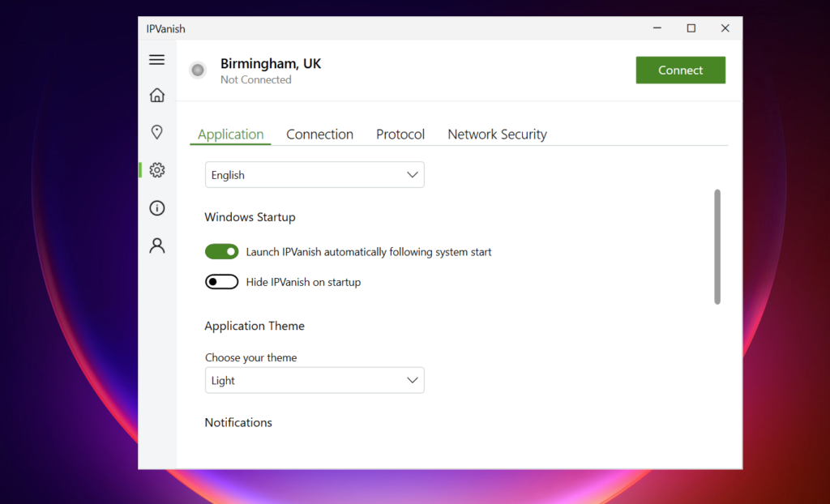Switch to the Application tab

click(x=230, y=135)
